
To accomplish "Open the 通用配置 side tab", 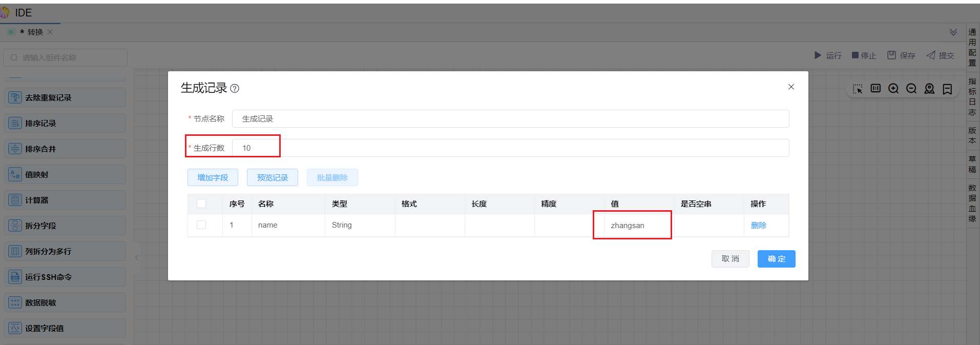I will (972, 47).
